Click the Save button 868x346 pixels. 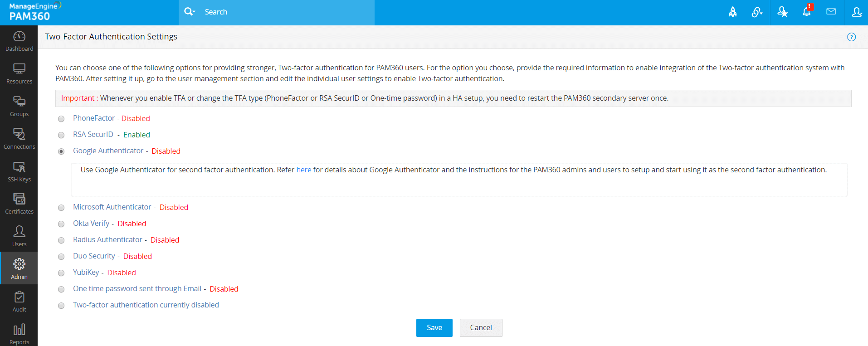(434, 328)
